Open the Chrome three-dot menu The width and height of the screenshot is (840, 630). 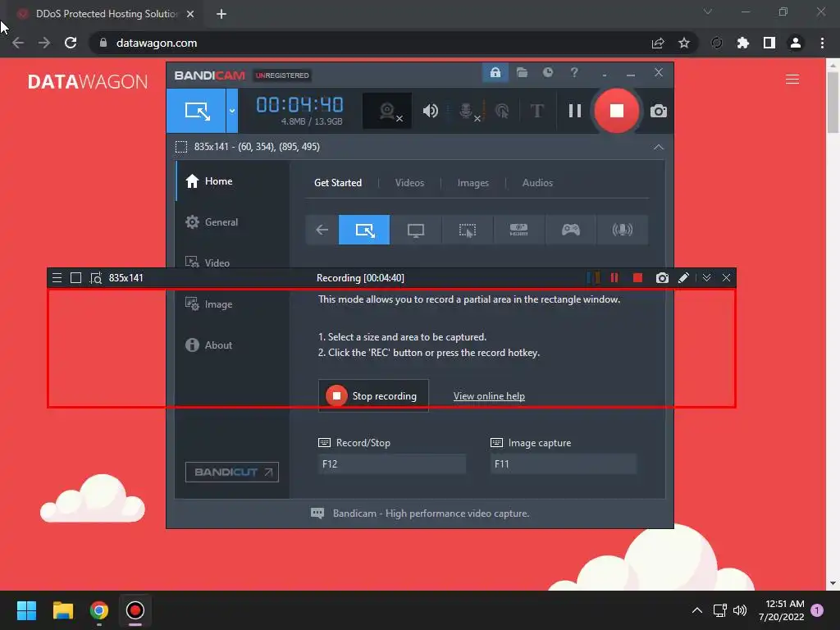coord(822,43)
